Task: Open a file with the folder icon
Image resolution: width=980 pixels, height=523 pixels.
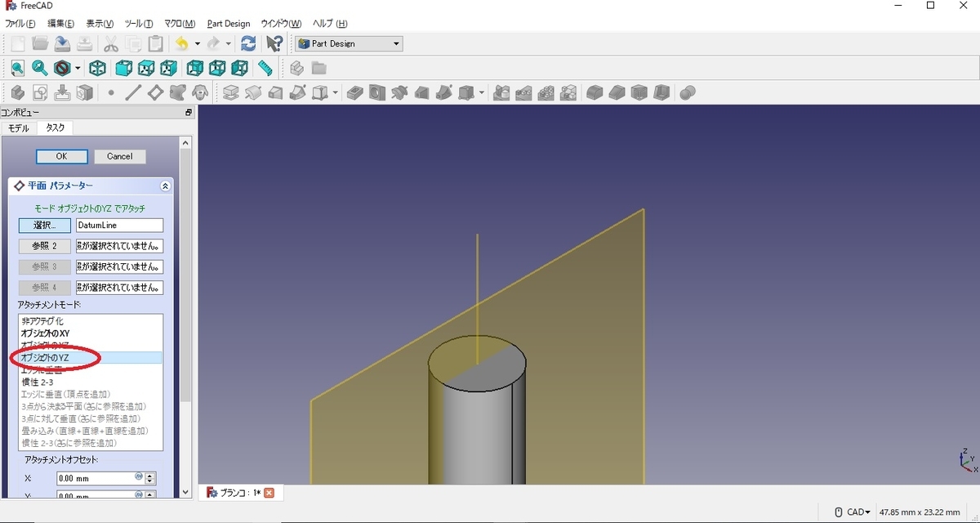Action: point(39,43)
